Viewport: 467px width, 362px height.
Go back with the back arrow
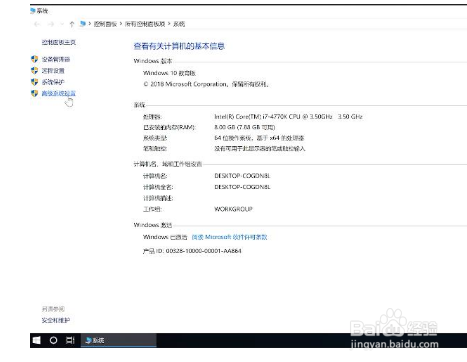pos(37,24)
